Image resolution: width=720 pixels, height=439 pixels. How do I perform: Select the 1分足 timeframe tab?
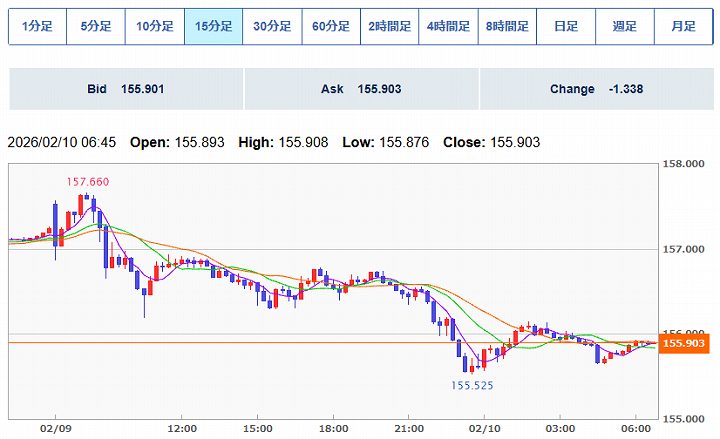coord(37,27)
